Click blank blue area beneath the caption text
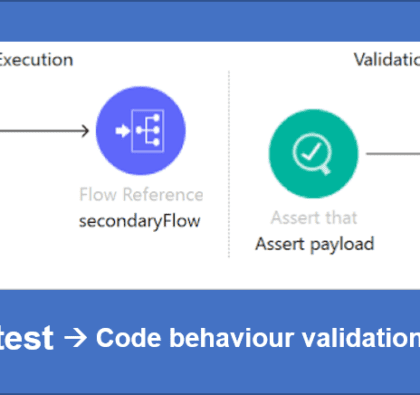Image resolution: width=420 pixels, height=395 pixels. 210,373
